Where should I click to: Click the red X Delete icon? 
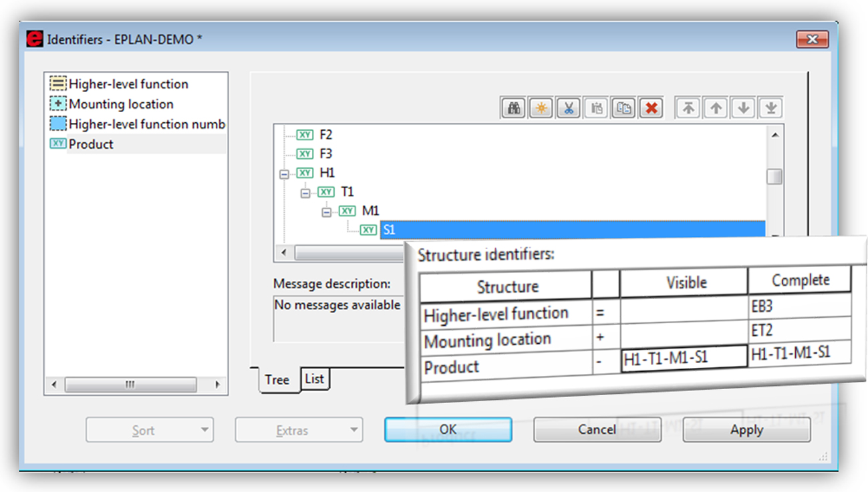[x=650, y=108]
